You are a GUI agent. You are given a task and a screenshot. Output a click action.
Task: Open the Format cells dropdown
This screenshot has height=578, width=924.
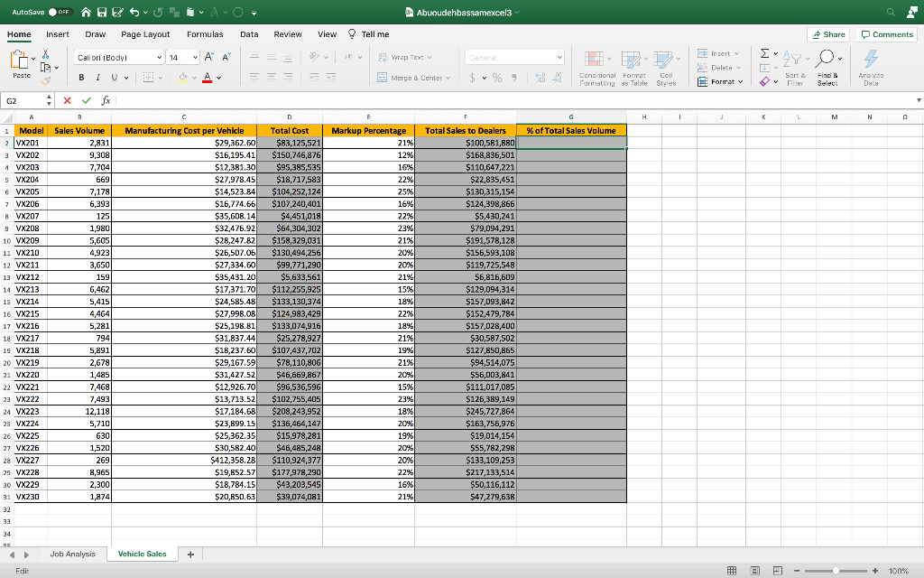tap(720, 81)
